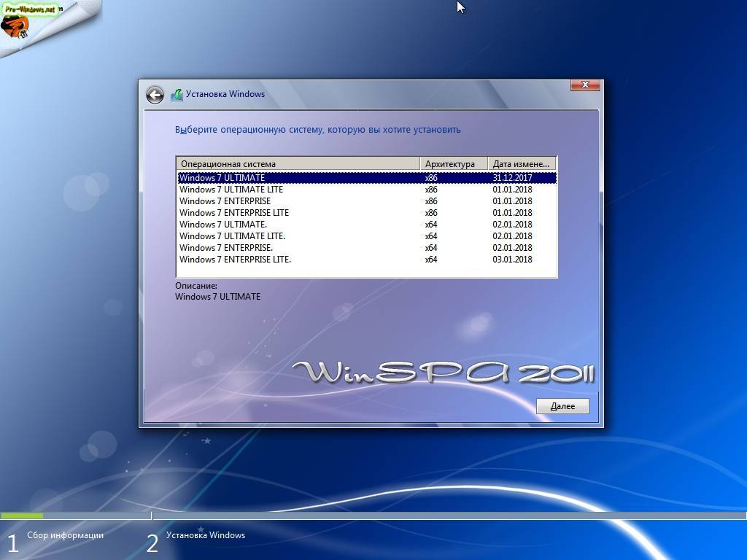The width and height of the screenshot is (747, 560).
Task: Select Windows 7 ENTERPRISE. x64 row
Action: (x=366, y=248)
